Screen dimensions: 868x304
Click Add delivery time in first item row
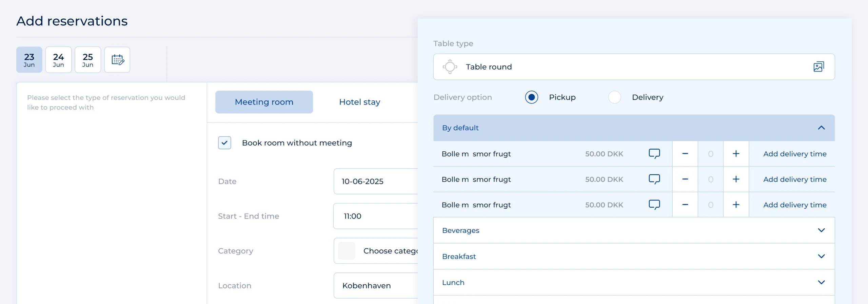[795, 154]
